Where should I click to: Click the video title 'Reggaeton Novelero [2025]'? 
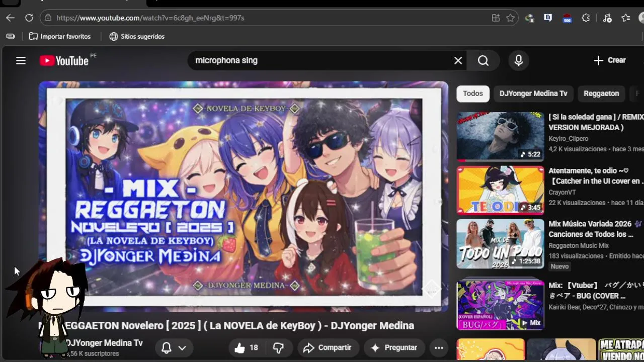tap(226, 326)
